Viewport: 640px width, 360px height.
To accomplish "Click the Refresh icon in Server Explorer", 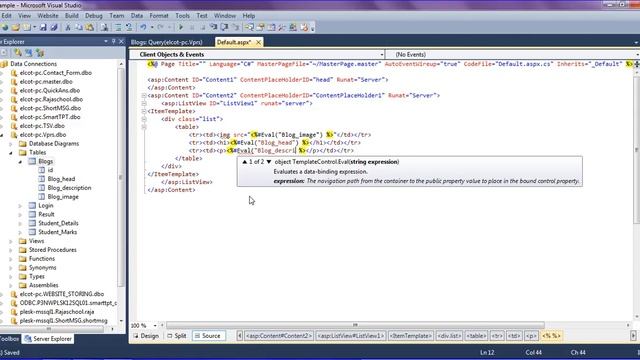I will click(x=4, y=53).
